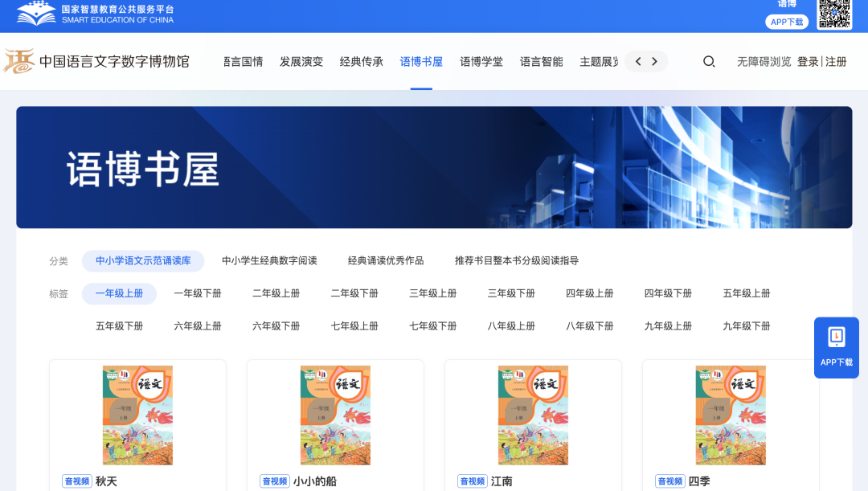The height and width of the screenshot is (491, 868).
Task: Collapse navigation using the left chevron
Action: [x=637, y=61]
